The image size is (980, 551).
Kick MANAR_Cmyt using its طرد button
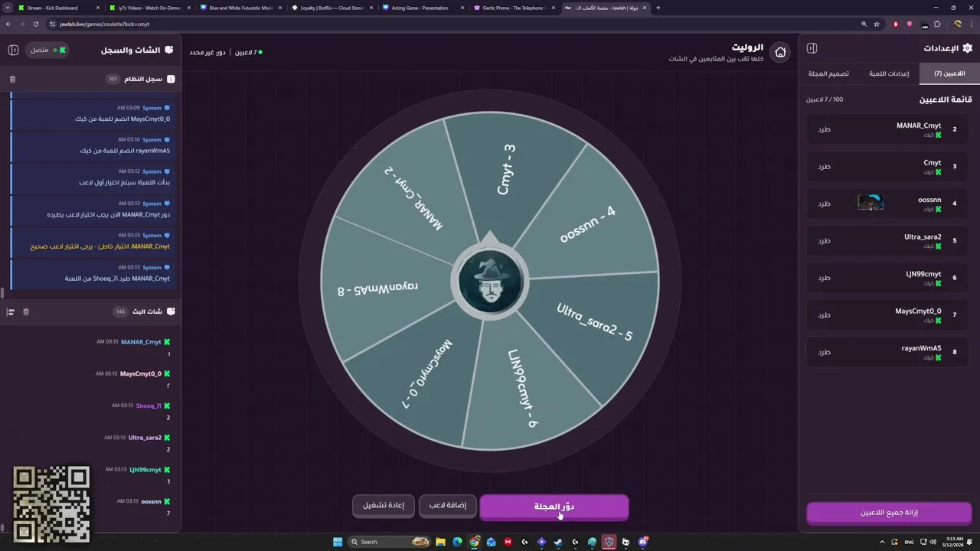coord(824,129)
